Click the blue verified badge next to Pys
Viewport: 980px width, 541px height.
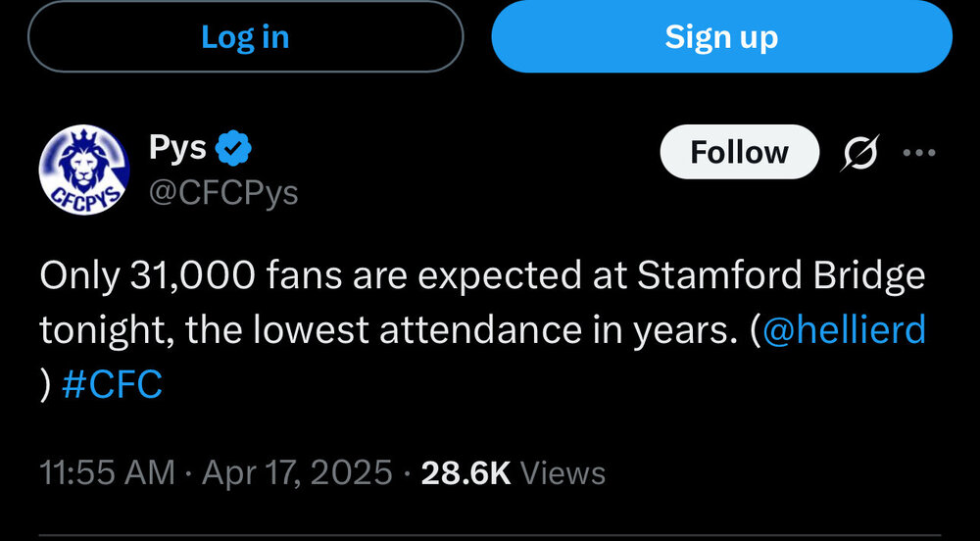233,148
